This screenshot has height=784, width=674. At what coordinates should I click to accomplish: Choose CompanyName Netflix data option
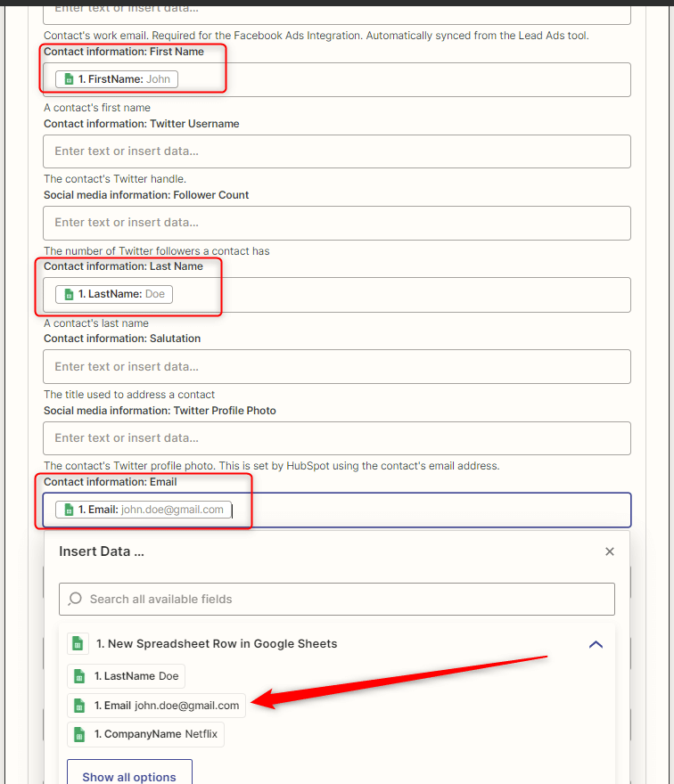pos(145,734)
